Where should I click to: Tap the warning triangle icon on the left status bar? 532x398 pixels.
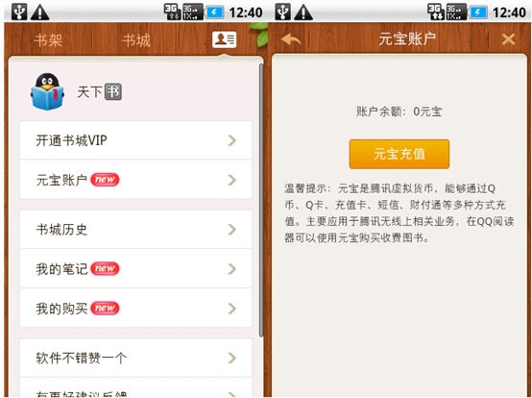click(x=40, y=12)
